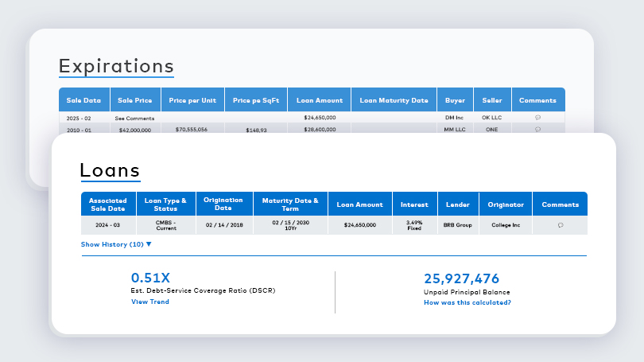The width and height of the screenshot is (644, 362).
Task: Select the 'College Inc' originator cell
Action: click(506, 225)
